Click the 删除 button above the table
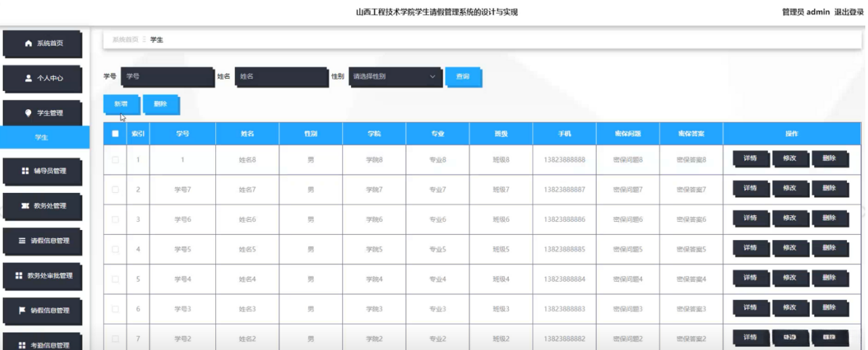The image size is (868, 350). click(160, 104)
